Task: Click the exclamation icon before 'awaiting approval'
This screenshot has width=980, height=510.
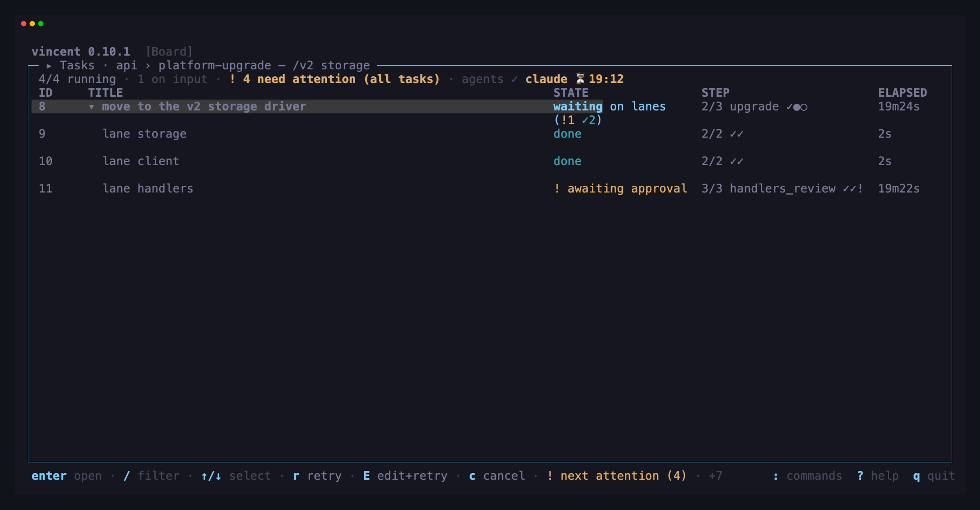Action: (x=557, y=188)
